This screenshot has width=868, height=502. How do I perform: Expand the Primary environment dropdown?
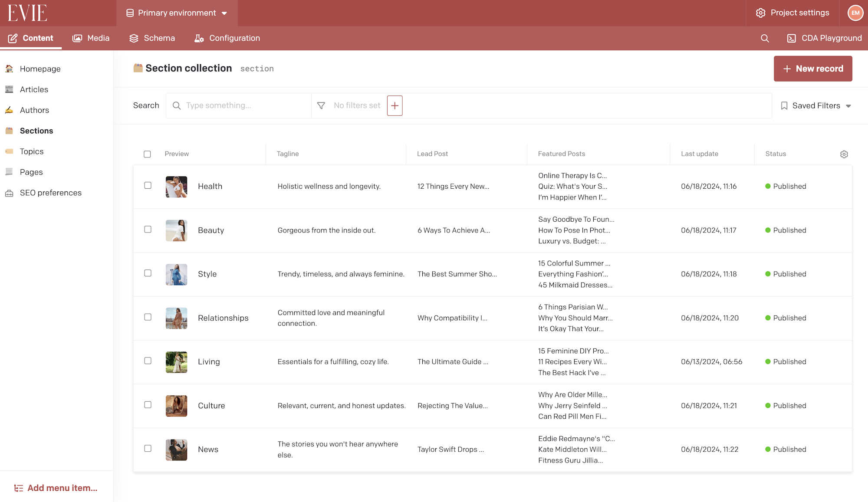(177, 13)
